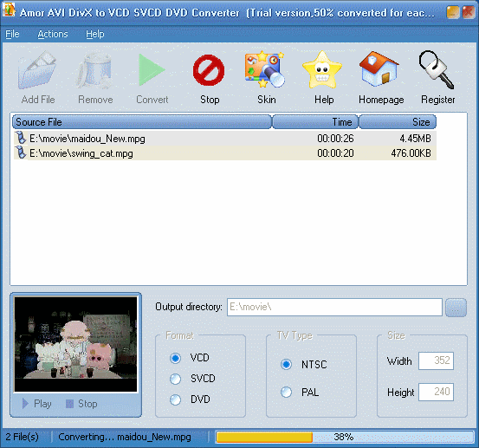The width and height of the screenshot is (479, 448).
Task: Click the green Convert arrow icon
Action: 152,70
